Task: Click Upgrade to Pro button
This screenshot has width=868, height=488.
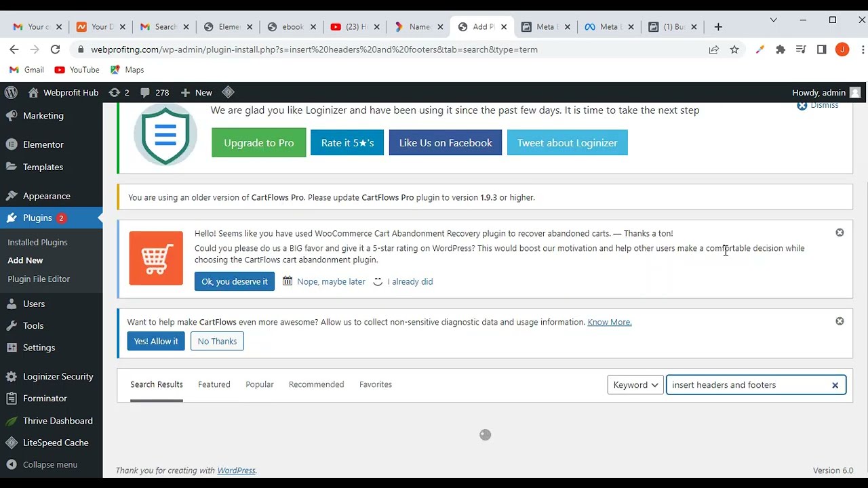Action: tap(259, 143)
